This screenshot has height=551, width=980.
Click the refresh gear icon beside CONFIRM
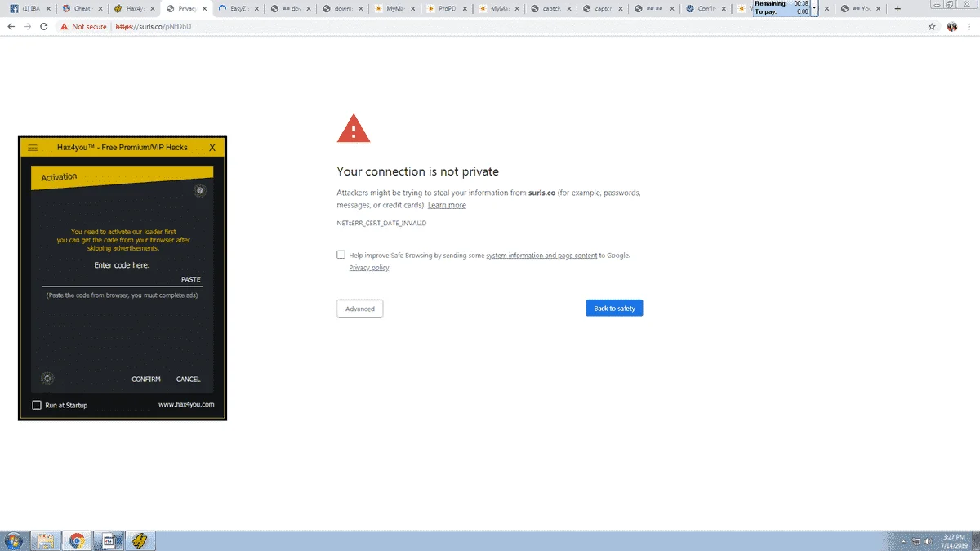pyautogui.click(x=48, y=378)
